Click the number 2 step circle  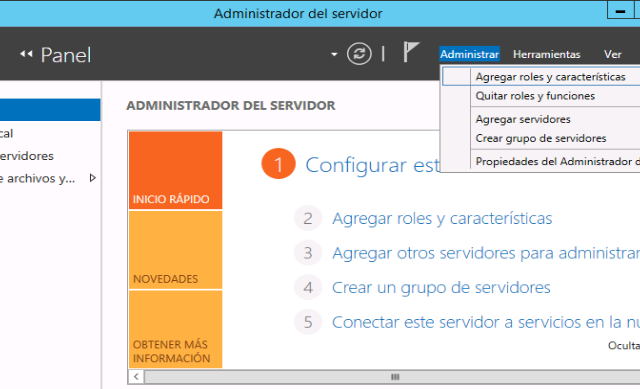pyautogui.click(x=308, y=218)
